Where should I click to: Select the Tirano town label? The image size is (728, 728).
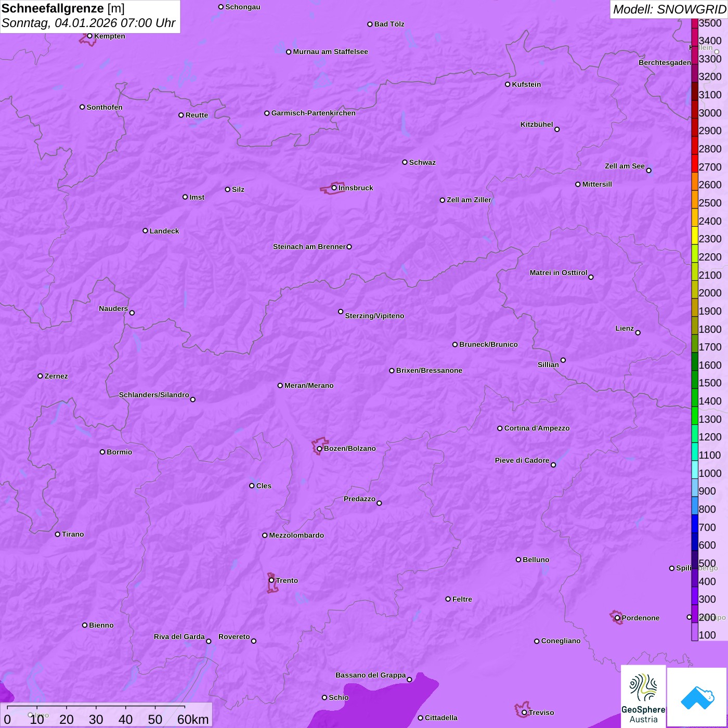73,534
